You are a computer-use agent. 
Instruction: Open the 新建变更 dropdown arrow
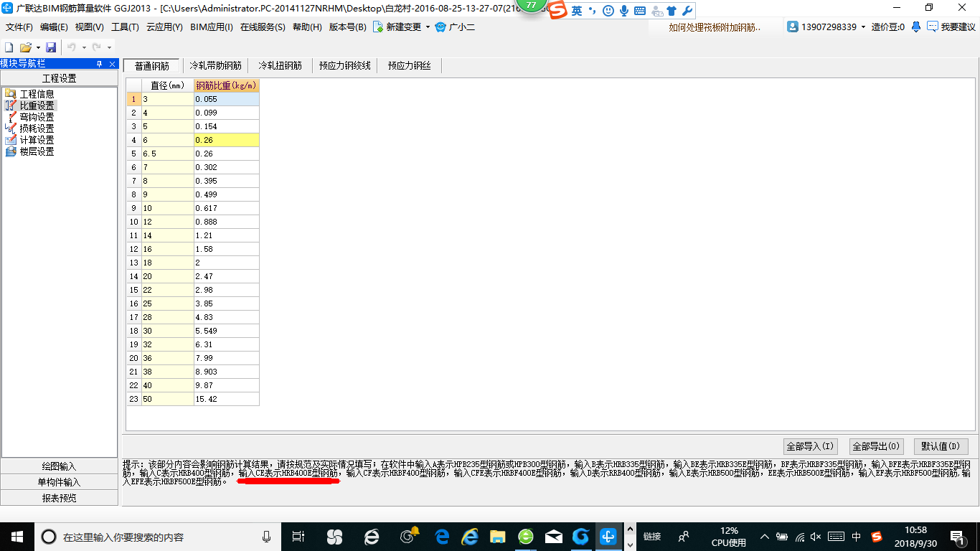[x=428, y=27]
